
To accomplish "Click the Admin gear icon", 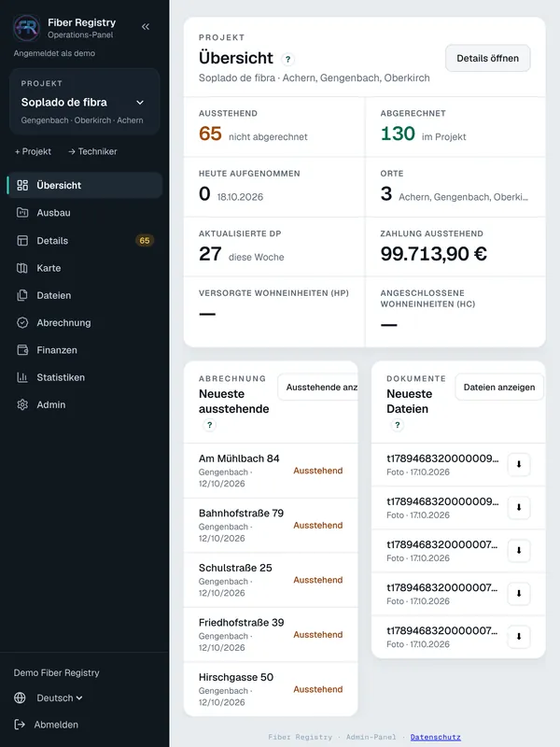I will (22, 404).
